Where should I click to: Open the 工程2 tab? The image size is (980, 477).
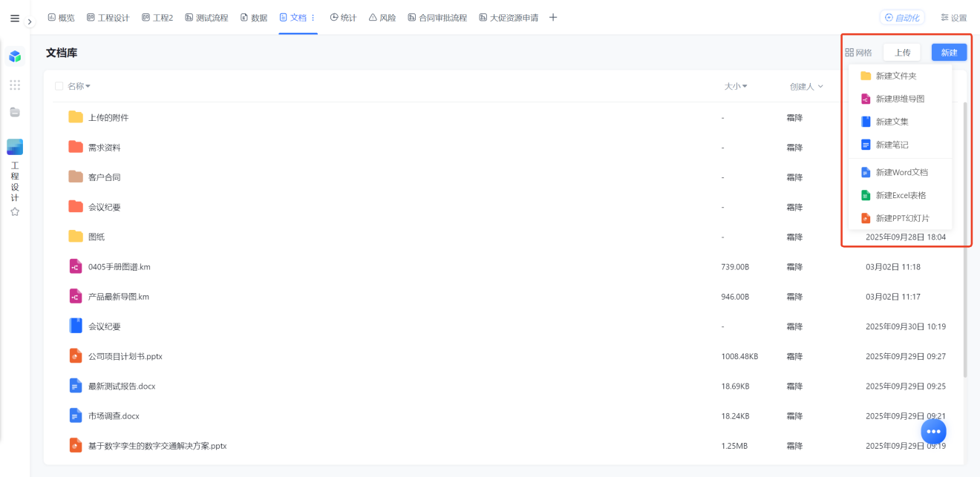pyautogui.click(x=157, y=18)
